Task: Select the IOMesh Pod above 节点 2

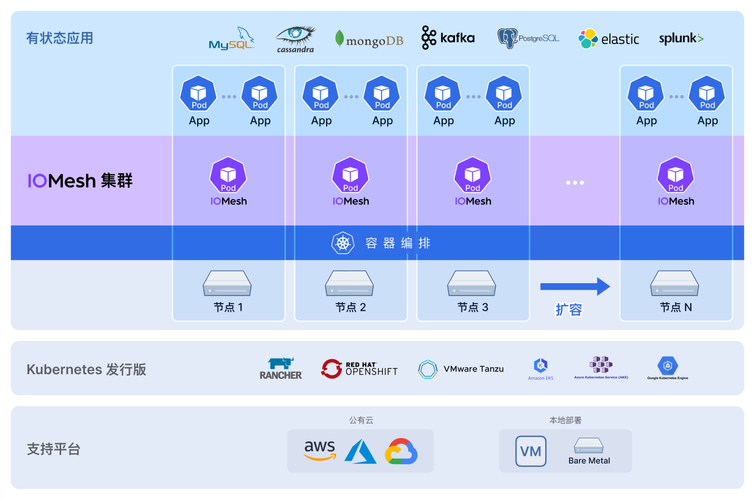Action: click(350, 176)
